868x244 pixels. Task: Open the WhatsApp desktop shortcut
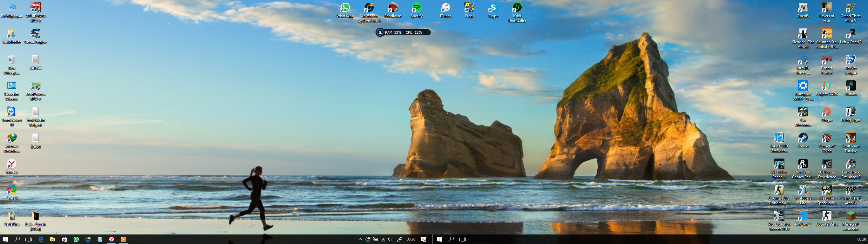click(345, 10)
